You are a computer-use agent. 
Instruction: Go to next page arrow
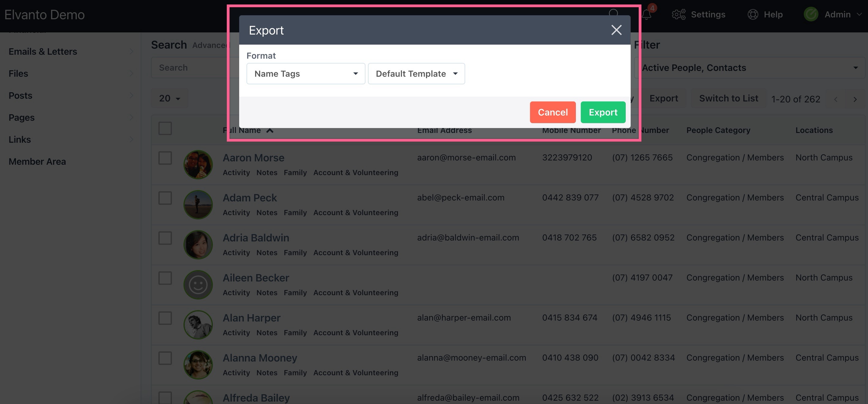pyautogui.click(x=855, y=99)
